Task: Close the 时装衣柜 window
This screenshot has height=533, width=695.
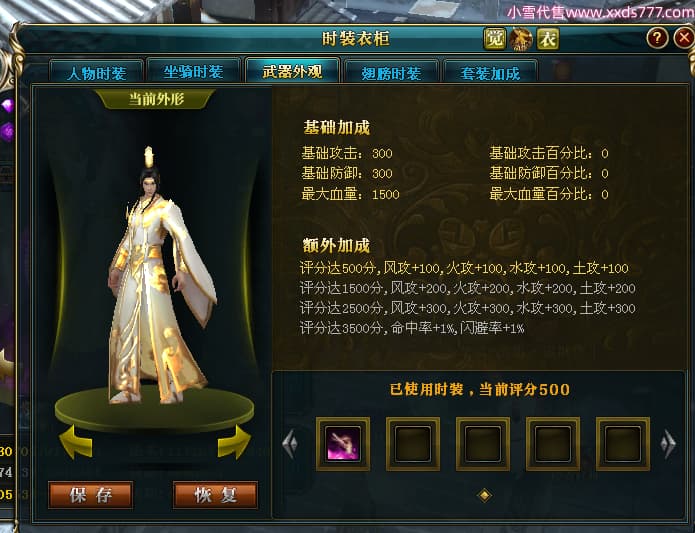Action: click(684, 38)
